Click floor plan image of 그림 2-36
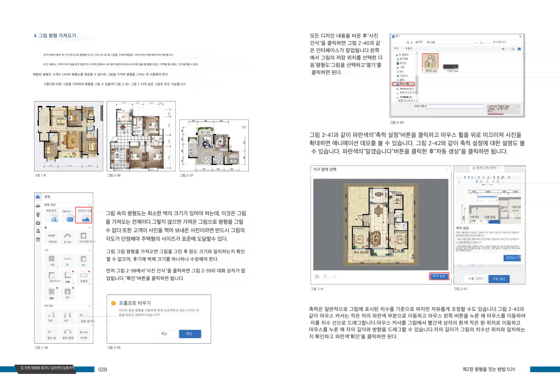Viewport: 560px width, 392px height. (x=141, y=136)
